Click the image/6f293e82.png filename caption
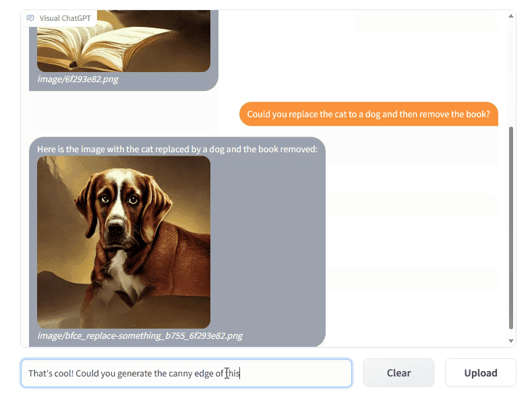 click(78, 79)
